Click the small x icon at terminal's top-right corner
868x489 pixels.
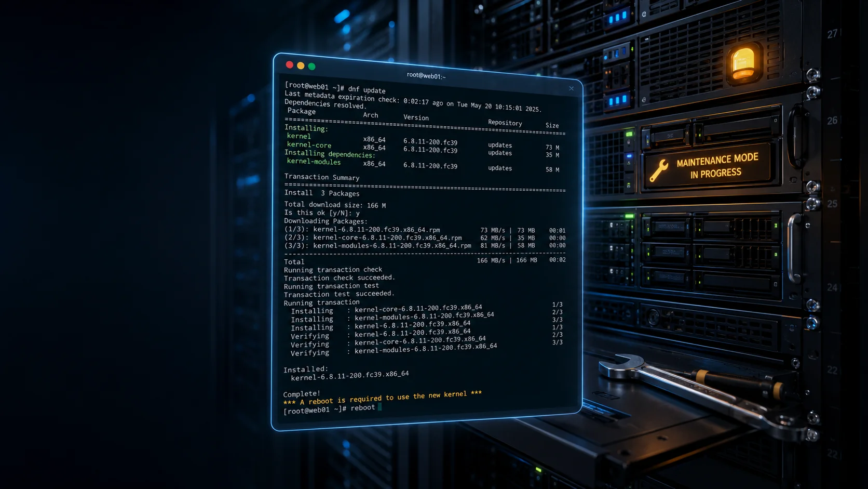coord(571,88)
